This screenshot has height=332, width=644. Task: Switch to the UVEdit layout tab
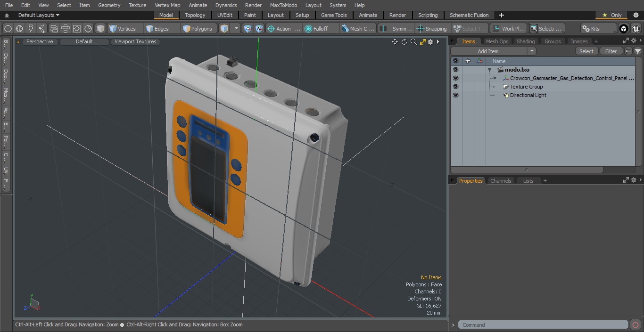click(x=225, y=15)
